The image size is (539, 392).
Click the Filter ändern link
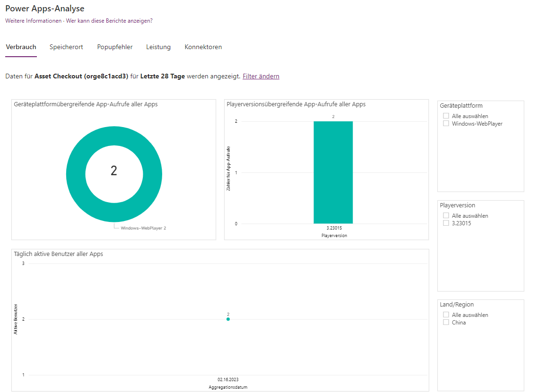click(261, 77)
